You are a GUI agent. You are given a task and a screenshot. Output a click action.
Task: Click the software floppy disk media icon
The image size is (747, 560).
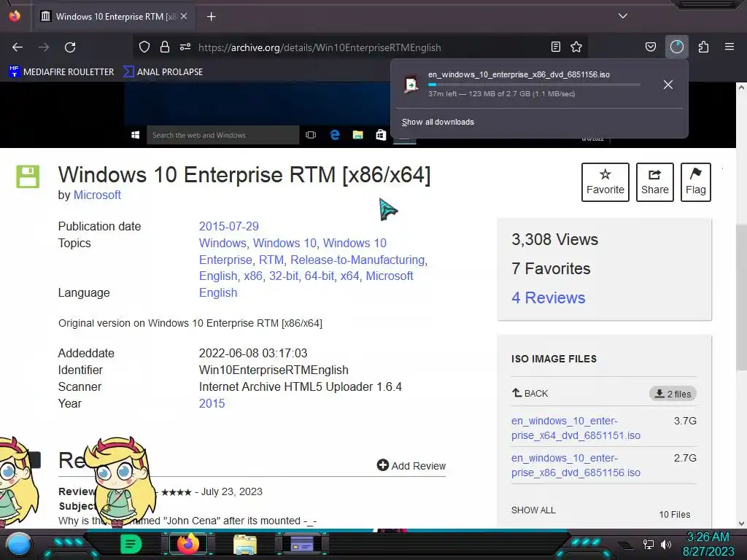(28, 176)
